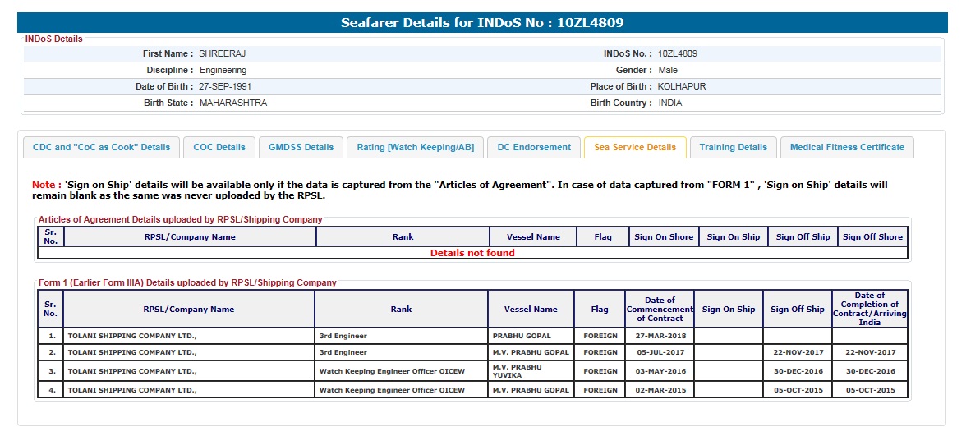980x427 pixels.
Task: Click the 'Details not found' message row
Action: [472, 253]
